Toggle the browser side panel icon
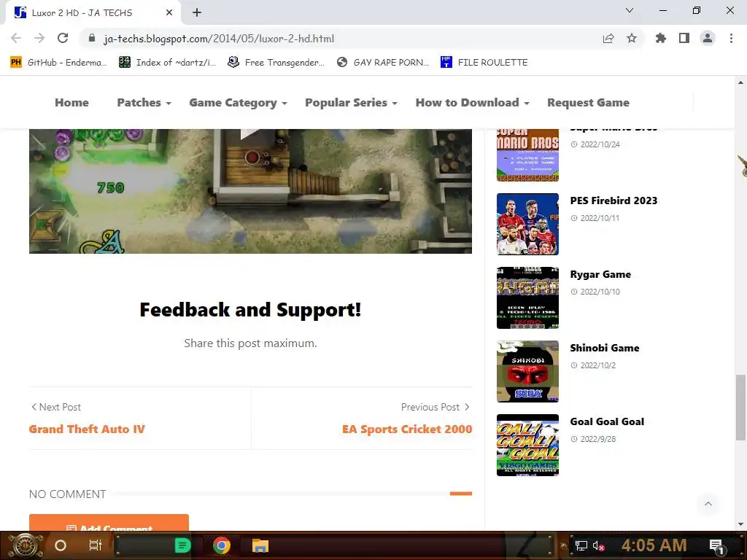Viewport: 747px width, 560px height. pos(684,38)
